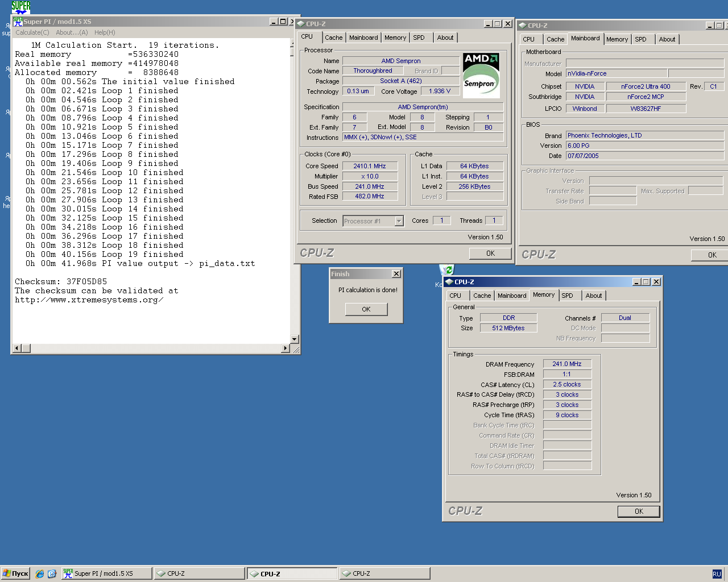This screenshot has height=582, width=728.
Task: Click OK in CPU-Z CPU window
Action: pyautogui.click(x=490, y=253)
